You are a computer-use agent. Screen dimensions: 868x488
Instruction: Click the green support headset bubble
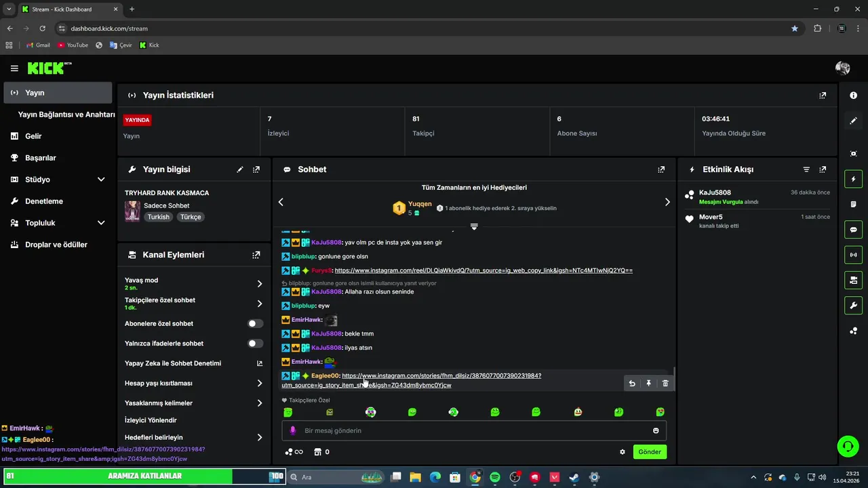[848, 446]
